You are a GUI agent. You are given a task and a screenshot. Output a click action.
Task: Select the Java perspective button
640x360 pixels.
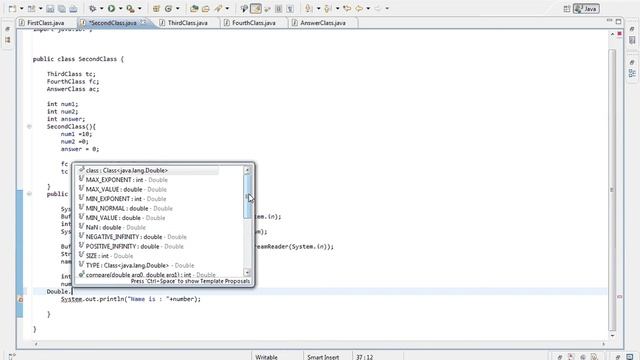[x=586, y=9]
